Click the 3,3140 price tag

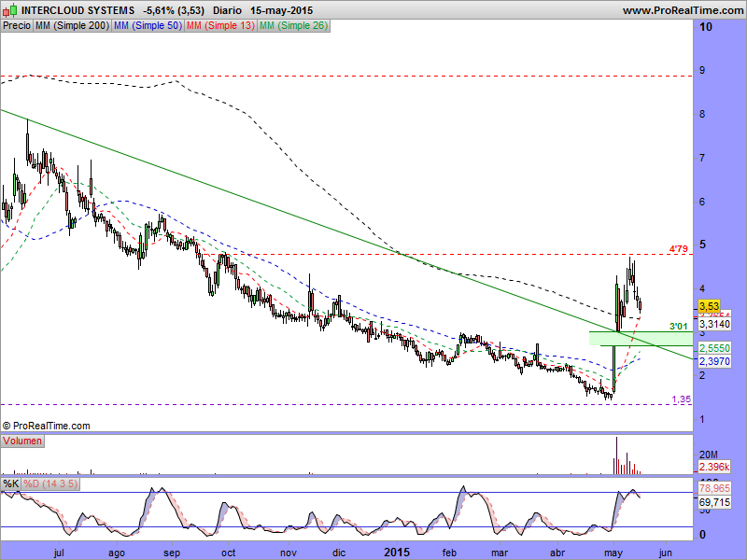(714, 324)
